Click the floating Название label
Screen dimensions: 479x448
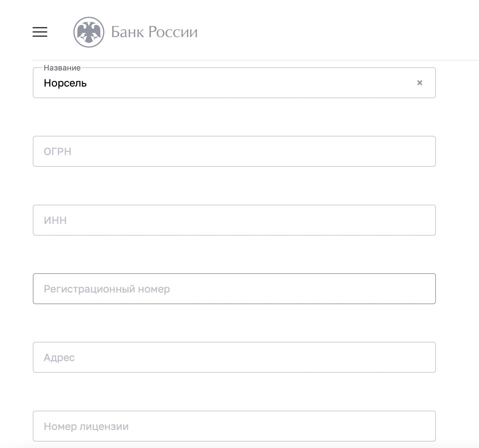click(x=62, y=68)
